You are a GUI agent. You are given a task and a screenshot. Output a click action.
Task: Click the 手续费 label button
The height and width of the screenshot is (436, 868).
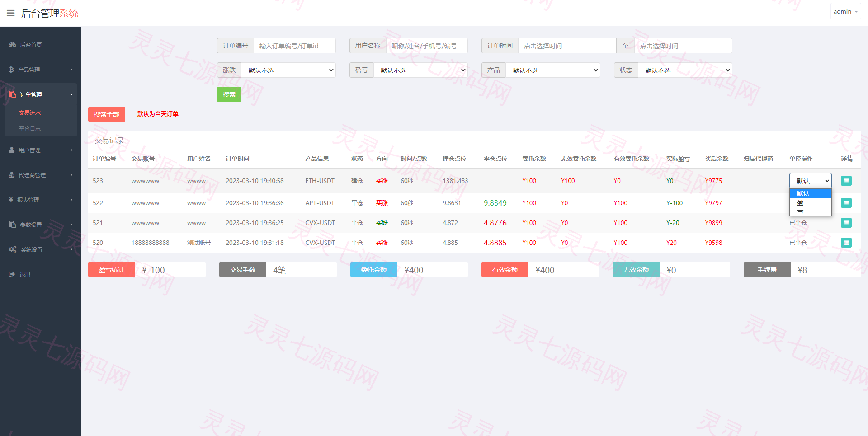pos(767,270)
